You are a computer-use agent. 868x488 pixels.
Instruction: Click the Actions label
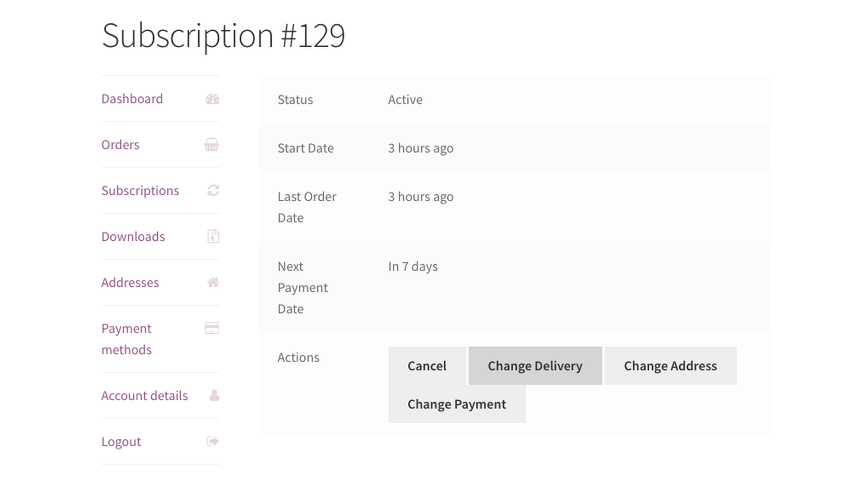[x=298, y=357]
